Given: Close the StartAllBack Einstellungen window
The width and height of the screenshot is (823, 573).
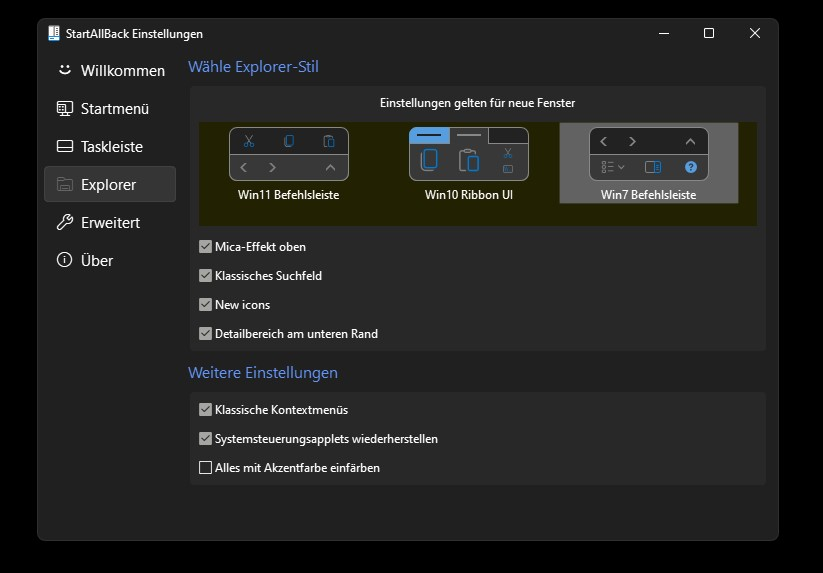Looking at the screenshot, I should pyautogui.click(x=755, y=33).
